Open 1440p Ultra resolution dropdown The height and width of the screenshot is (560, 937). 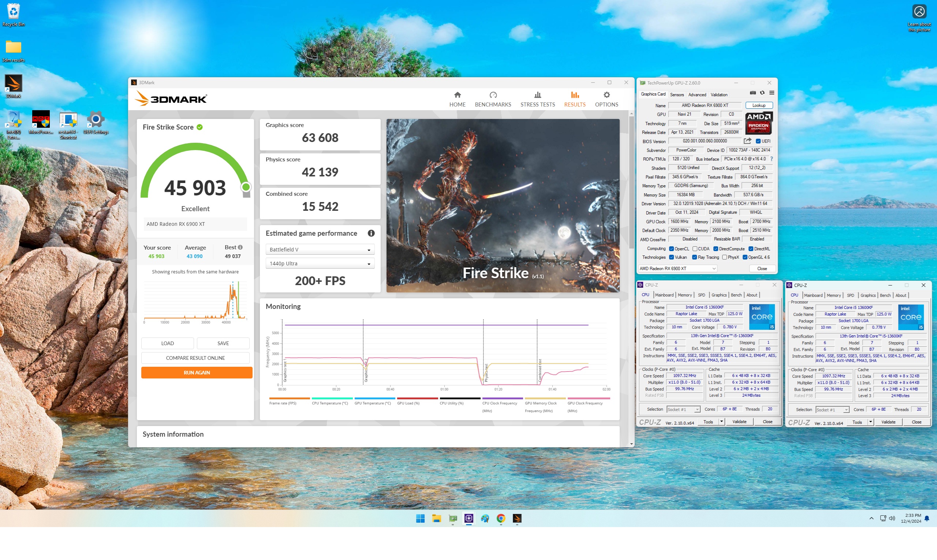click(320, 264)
